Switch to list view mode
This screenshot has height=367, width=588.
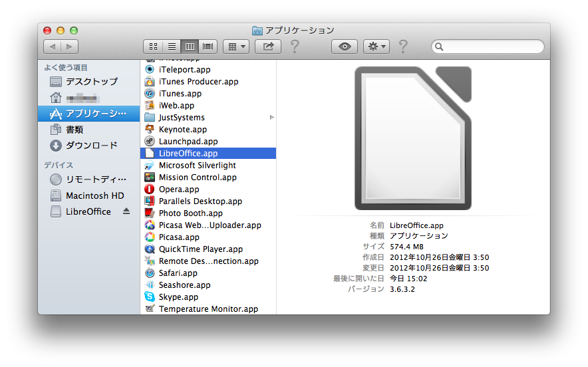click(x=172, y=47)
